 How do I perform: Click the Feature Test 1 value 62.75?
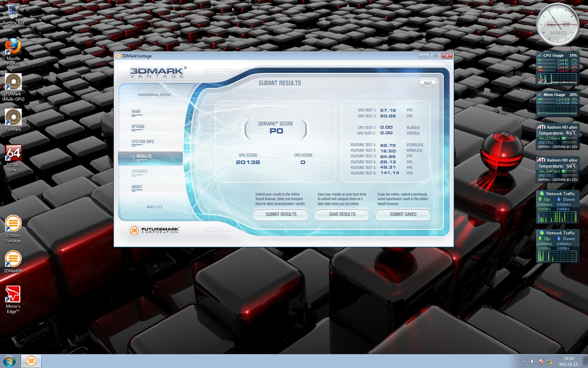[388, 145]
